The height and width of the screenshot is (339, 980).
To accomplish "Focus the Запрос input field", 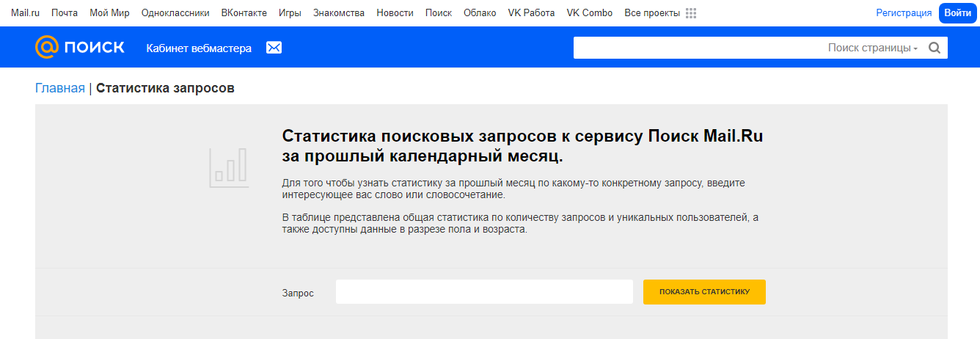I will pos(484,292).
